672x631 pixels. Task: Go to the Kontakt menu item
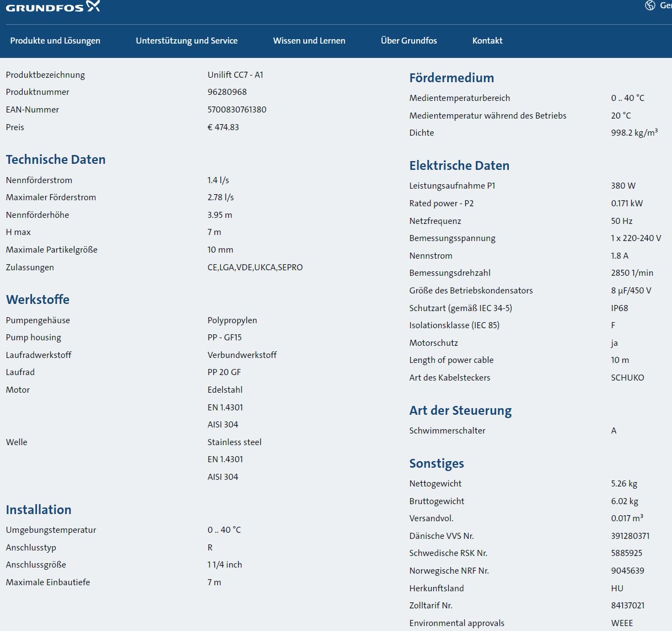tap(487, 41)
